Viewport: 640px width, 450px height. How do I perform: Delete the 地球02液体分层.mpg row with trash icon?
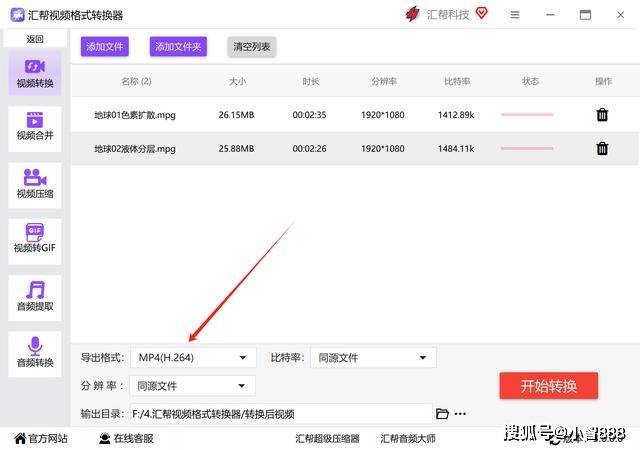pos(602,148)
